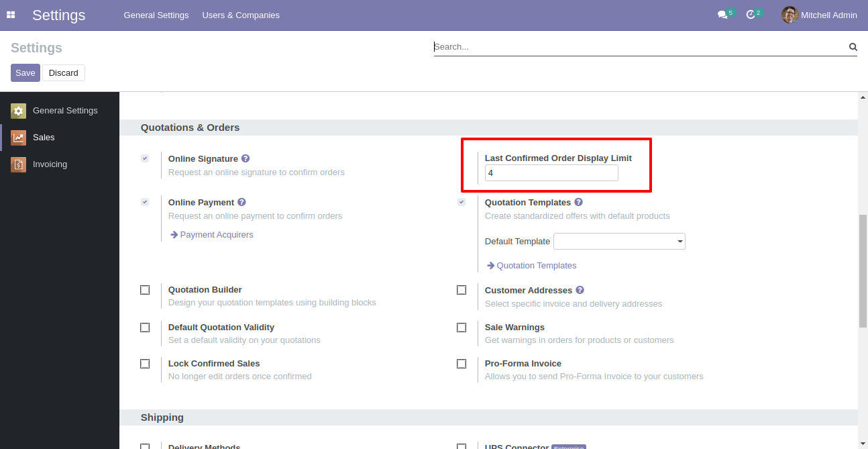
Task: Click 'Design your quotation templates using building blocks'
Action: pos(272,303)
